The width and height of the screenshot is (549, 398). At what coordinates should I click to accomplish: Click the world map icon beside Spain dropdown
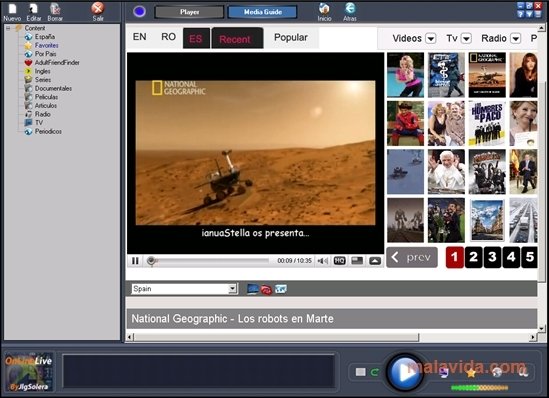coord(281,289)
